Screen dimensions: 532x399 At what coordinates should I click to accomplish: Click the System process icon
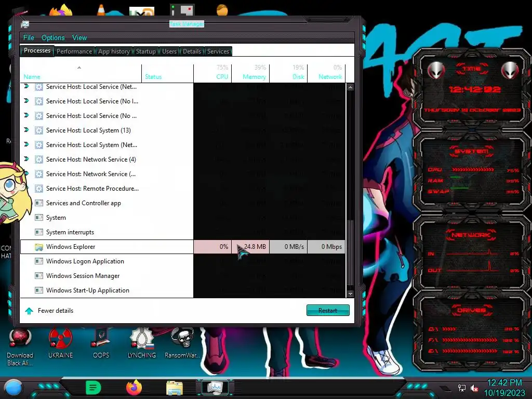(39, 218)
